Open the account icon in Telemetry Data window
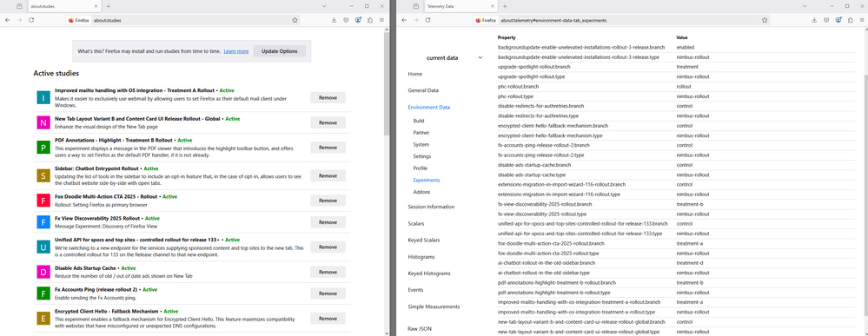Screen dimensions: 868x336 point(838,20)
